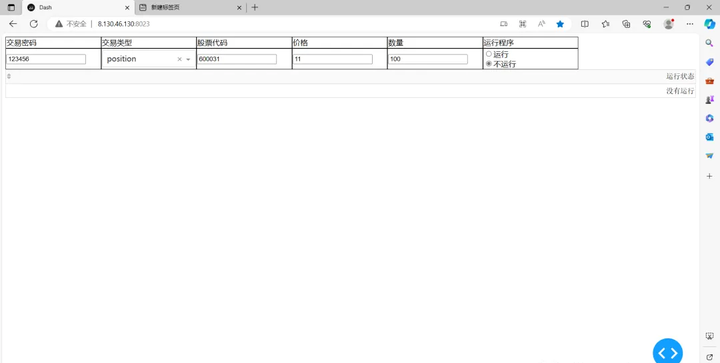The image size is (720, 363).
Task: Reload the page with the refresh icon
Action: click(x=34, y=24)
